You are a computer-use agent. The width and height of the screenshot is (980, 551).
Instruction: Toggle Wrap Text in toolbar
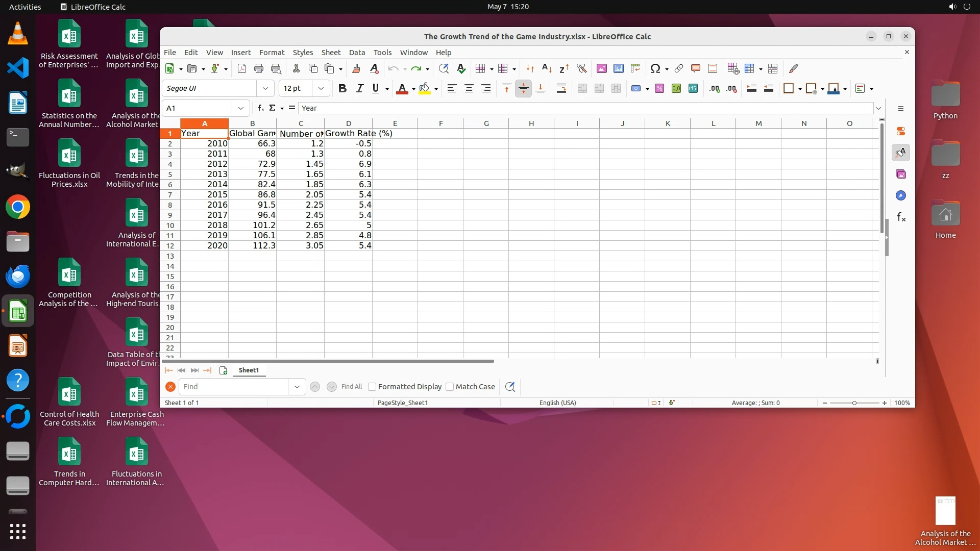(x=561, y=88)
